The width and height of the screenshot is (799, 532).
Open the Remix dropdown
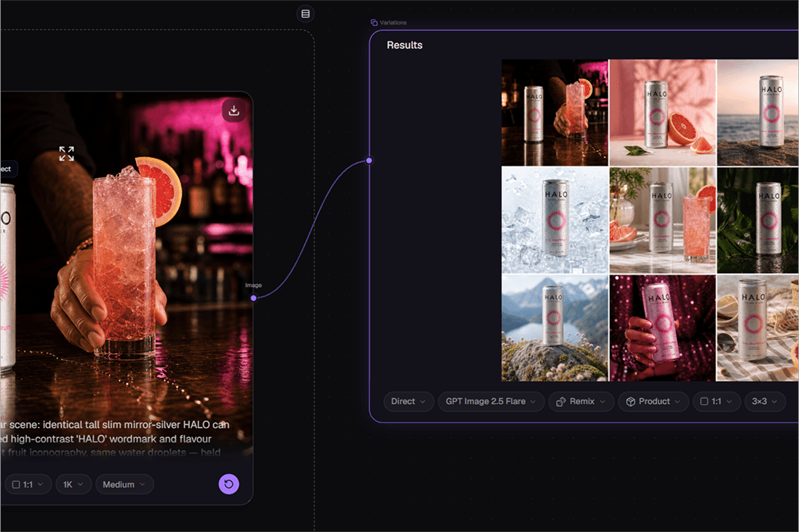581,402
